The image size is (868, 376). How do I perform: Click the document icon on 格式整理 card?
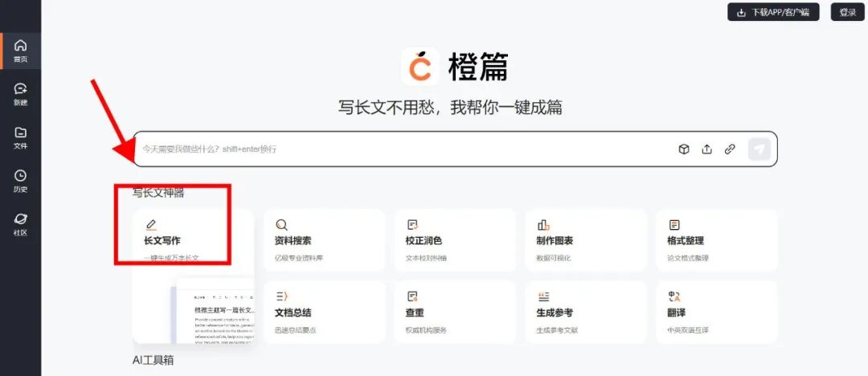point(674,225)
